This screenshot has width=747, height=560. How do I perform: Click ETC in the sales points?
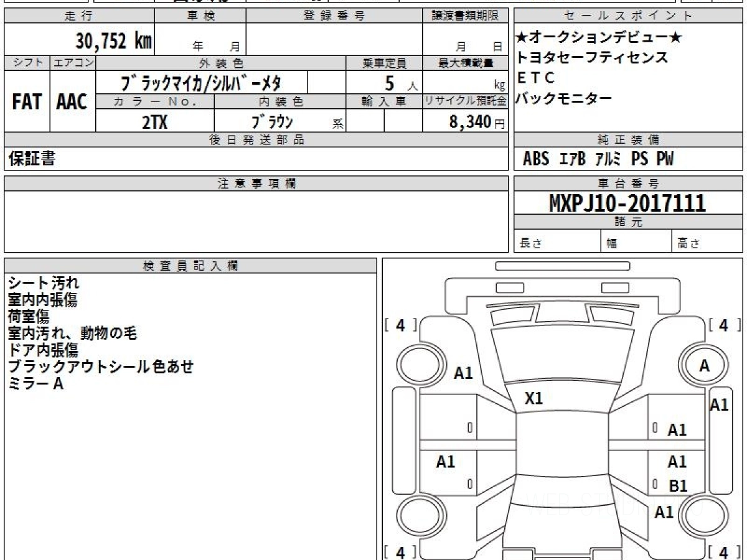click(535, 78)
